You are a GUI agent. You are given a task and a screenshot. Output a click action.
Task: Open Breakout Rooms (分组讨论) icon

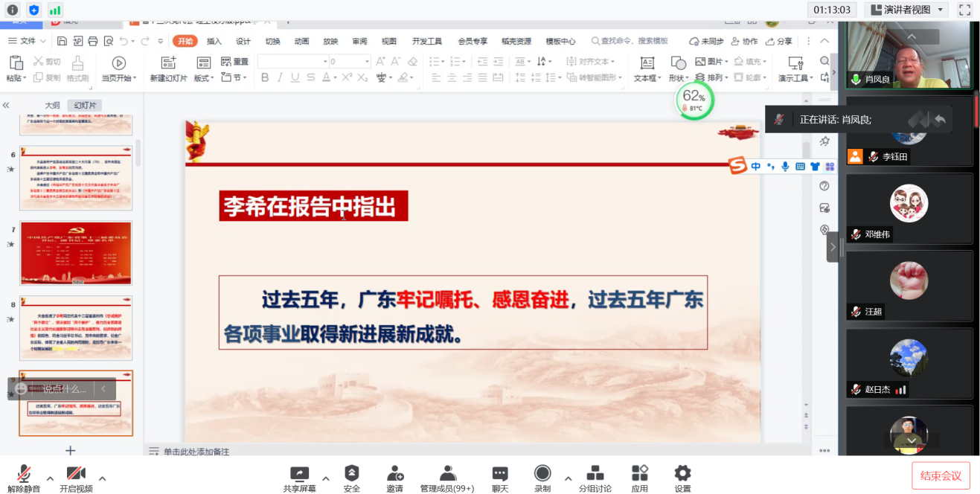[x=595, y=474]
